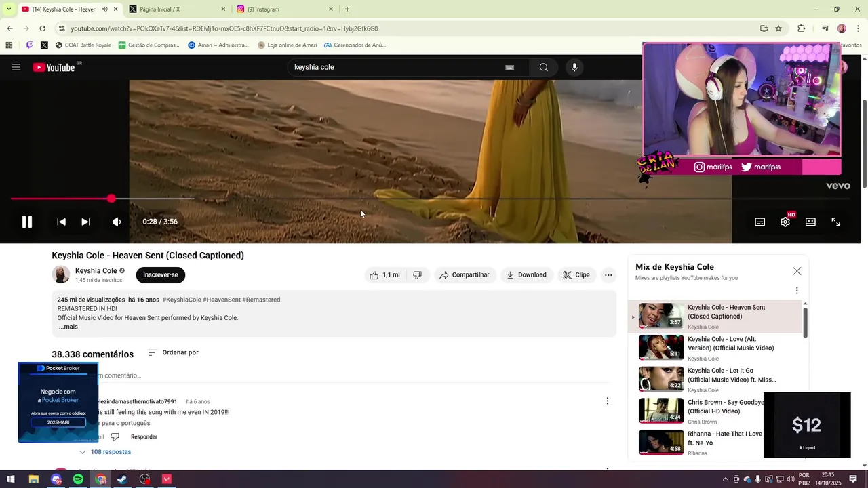Image resolution: width=868 pixels, height=488 pixels.
Task: Open Gestão de Compras bookmark
Action: pyautogui.click(x=149, y=45)
